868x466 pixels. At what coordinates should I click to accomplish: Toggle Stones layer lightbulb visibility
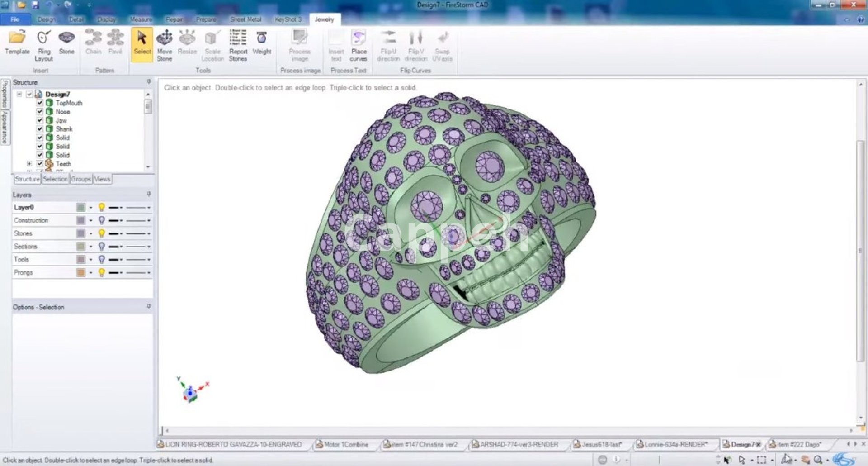click(102, 233)
